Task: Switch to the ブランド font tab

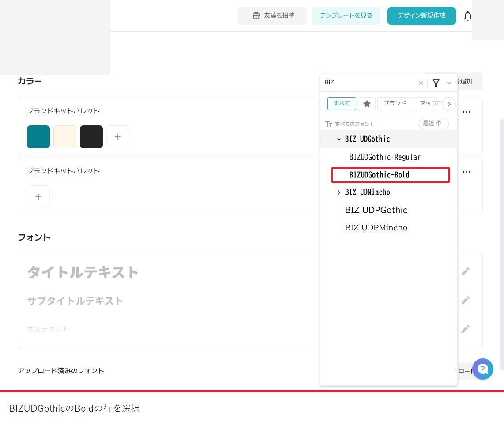Action: click(x=395, y=104)
